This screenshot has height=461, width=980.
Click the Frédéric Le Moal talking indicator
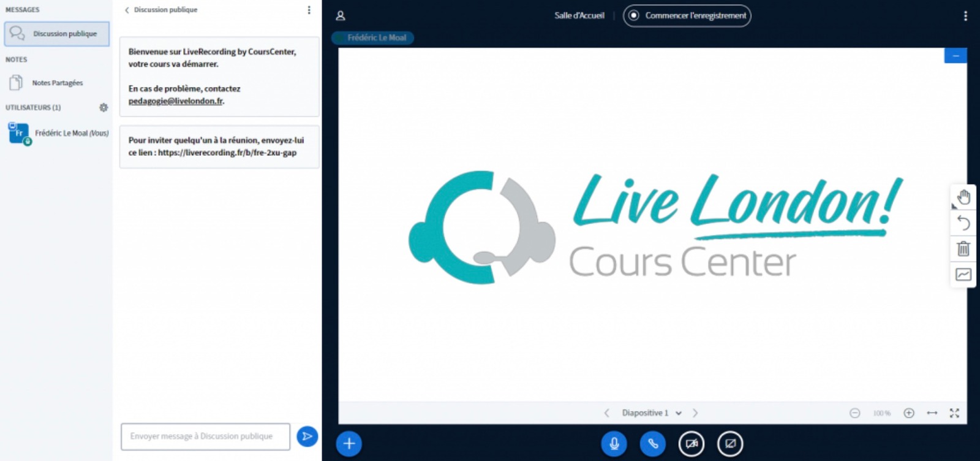click(x=373, y=37)
